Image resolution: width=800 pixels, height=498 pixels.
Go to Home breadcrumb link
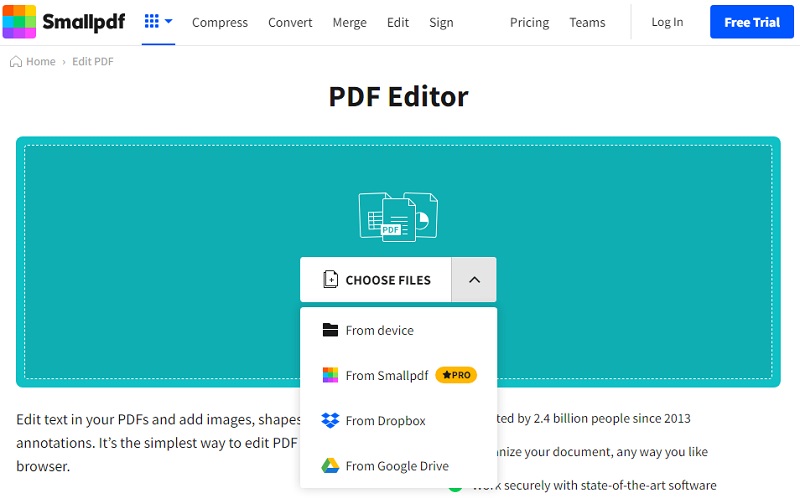[x=41, y=61]
